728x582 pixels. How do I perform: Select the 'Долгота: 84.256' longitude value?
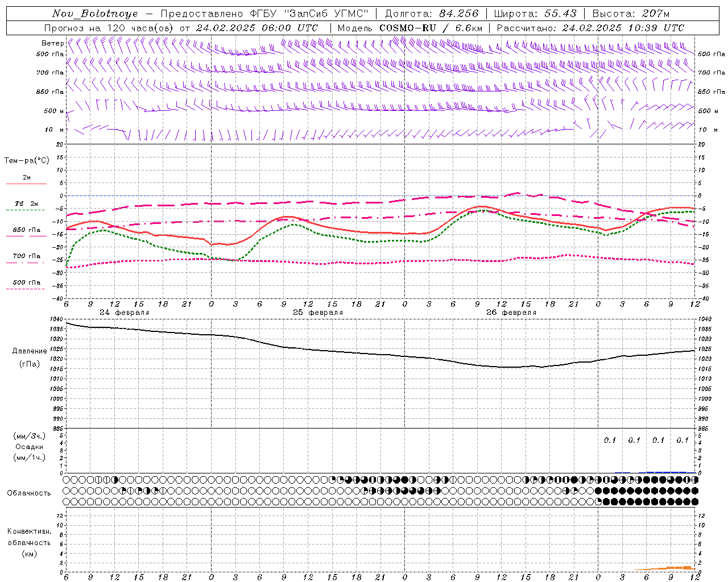[432, 14]
